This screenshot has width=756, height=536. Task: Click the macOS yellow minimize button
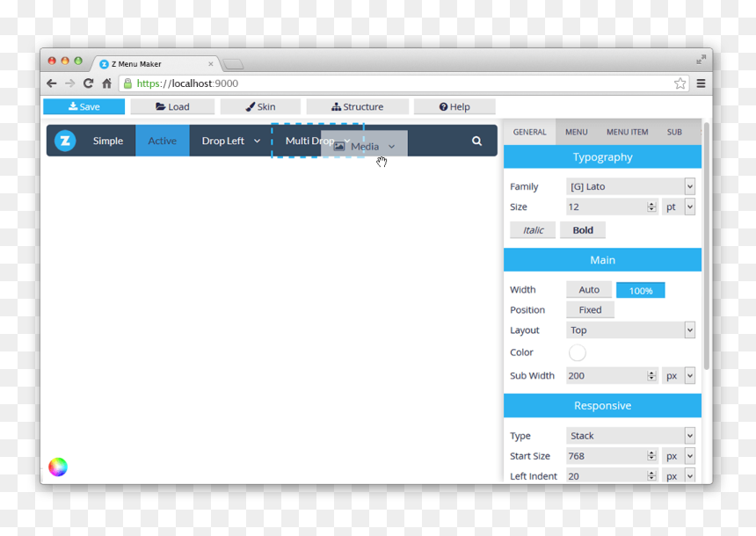tap(65, 61)
